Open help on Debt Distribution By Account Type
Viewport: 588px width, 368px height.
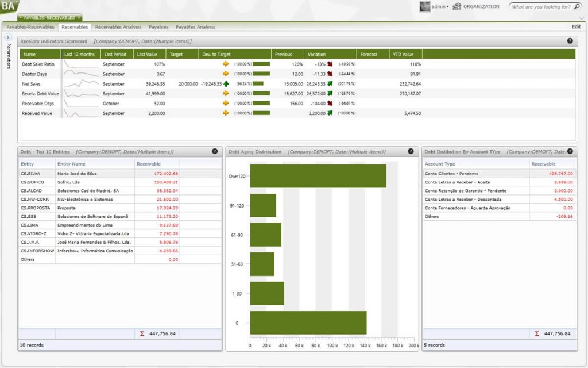point(570,151)
